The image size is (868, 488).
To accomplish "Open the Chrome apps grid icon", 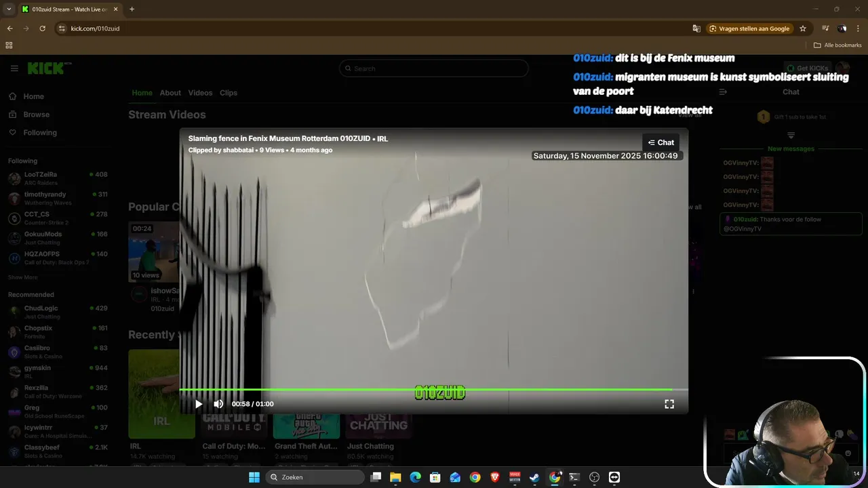I will 9,45.
